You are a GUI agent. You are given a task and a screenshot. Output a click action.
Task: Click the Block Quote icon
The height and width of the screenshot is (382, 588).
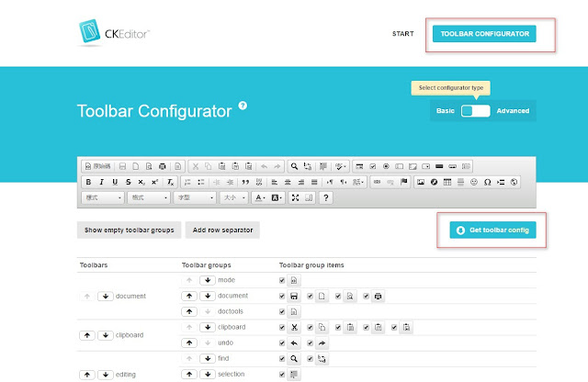[x=245, y=182]
